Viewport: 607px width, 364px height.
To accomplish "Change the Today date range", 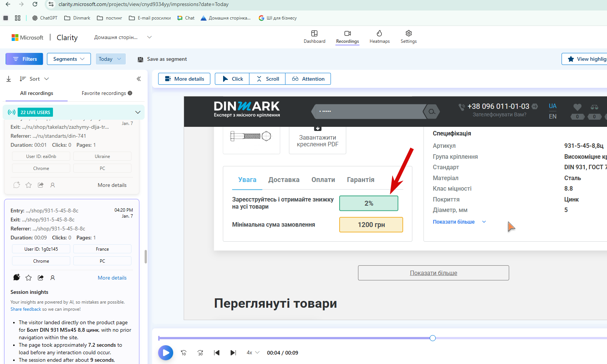I will (x=110, y=59).
